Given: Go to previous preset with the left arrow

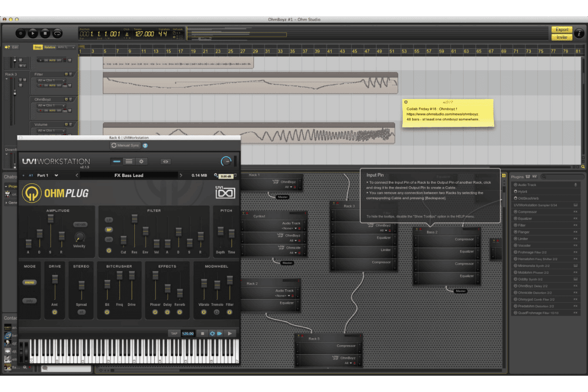Looking at the screenshot, I should (x=76, y=175).
